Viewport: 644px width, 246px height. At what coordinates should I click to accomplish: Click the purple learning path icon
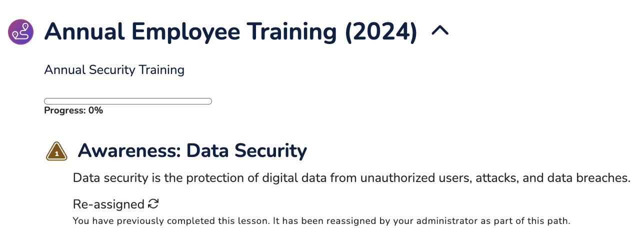(x=21, y=32)
